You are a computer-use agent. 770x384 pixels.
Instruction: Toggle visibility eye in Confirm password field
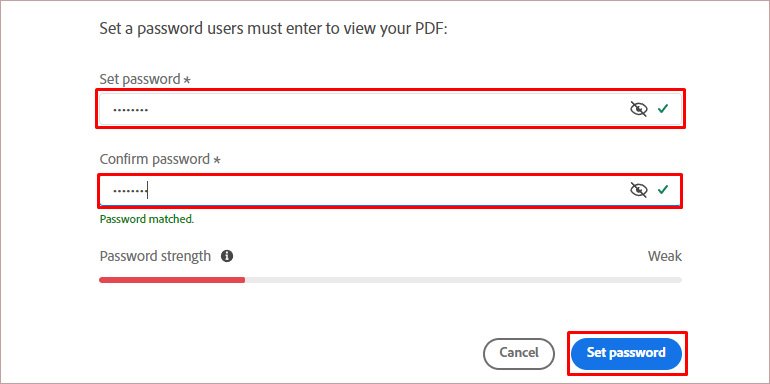coord(638,190)
